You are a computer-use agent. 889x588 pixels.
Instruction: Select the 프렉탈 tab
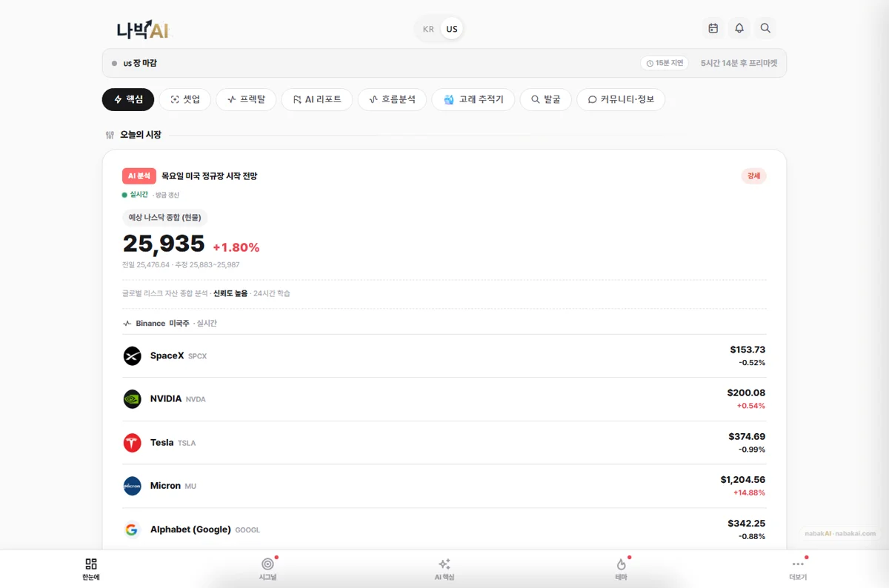click(246, 99)
